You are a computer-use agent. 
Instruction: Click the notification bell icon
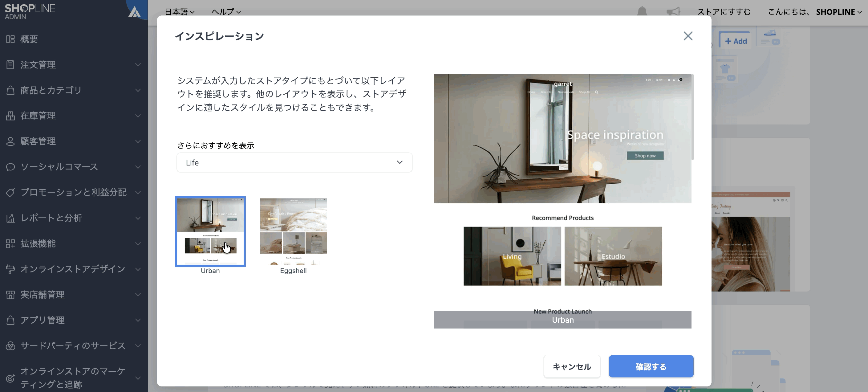click(642, 11)
